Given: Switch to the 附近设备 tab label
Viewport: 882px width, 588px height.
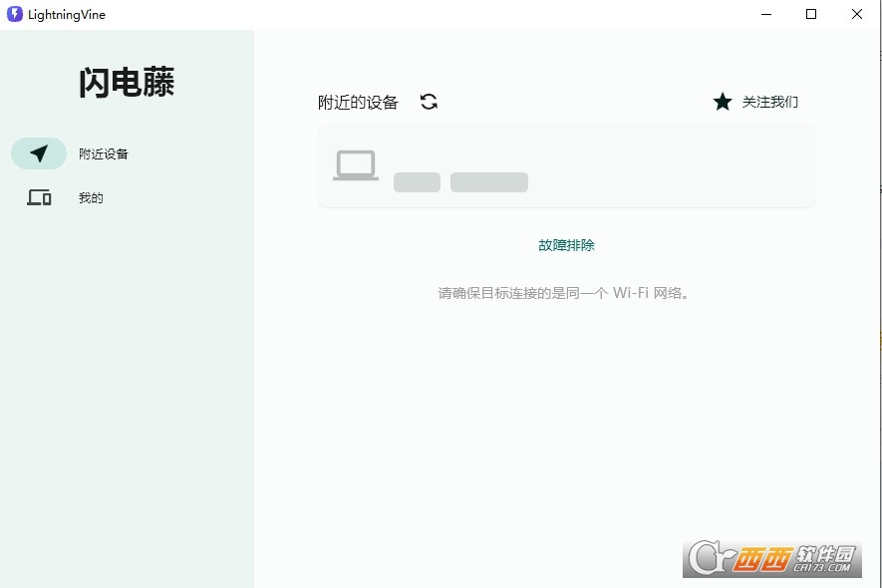Looking at the screenshot, I should pyautogui.click(x=104, y=153).
